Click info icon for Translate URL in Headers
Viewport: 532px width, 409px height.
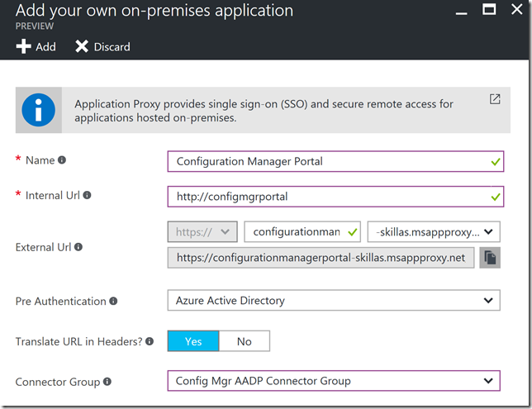pyautogui.click(x=150, y=340)
